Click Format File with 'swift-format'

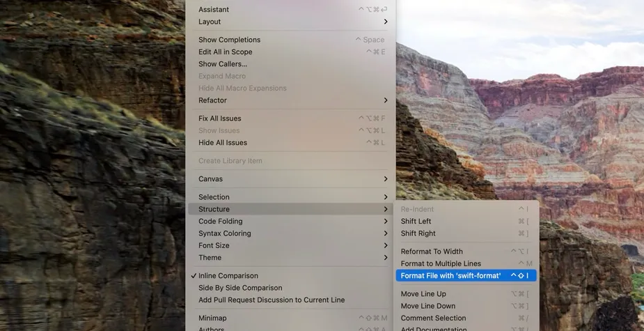(466, 275)
